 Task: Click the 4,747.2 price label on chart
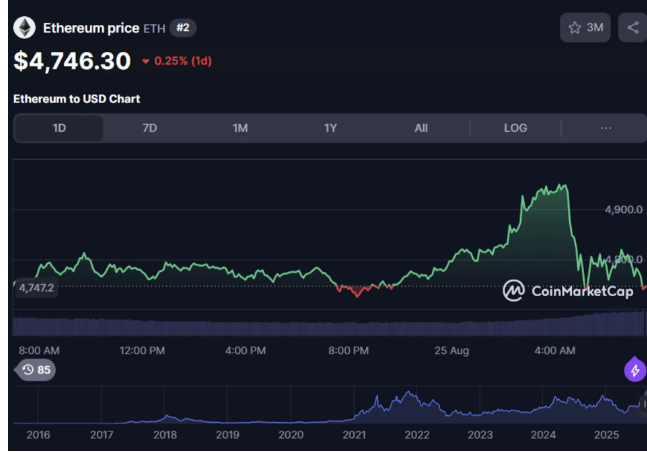point(36,288)
